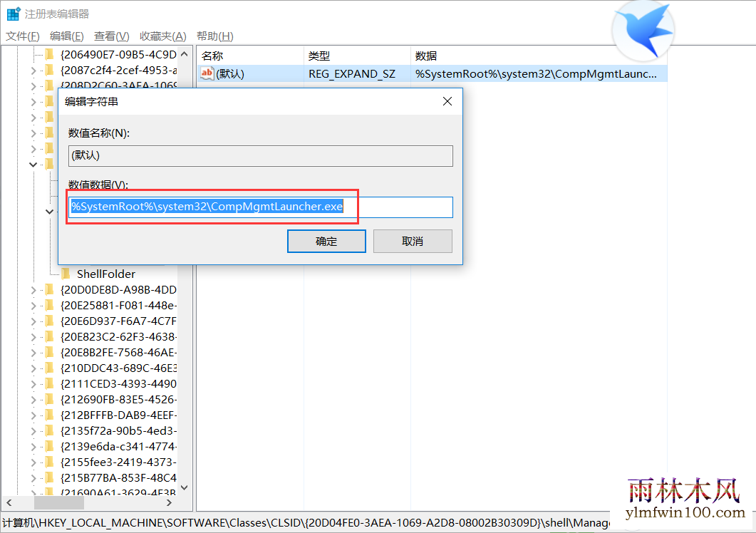Expand key {20D0DE8D-A98B-4DD
756x533 pixels.
[33, 290]
